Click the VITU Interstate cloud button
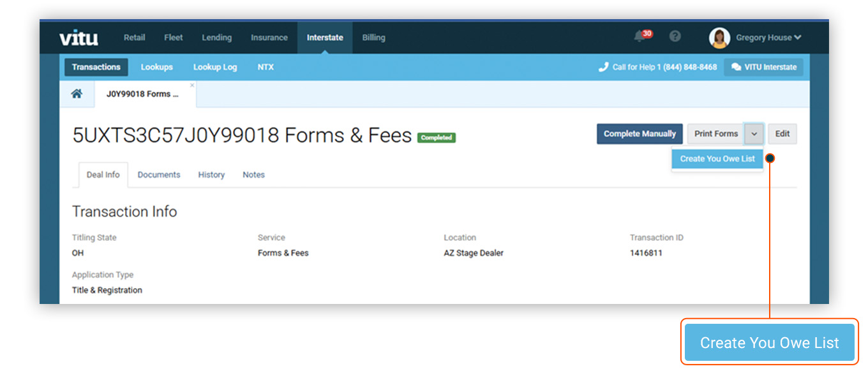The width and height of the screenshot is (868, 387). tap(763, 67)
